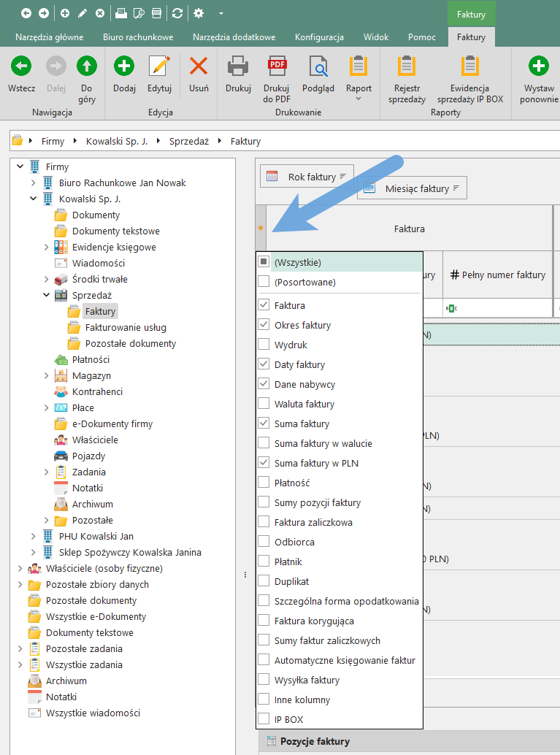Click the Edytuj pencil icon
This screenshot has width=560, height=755.
(x=159, y=67)
